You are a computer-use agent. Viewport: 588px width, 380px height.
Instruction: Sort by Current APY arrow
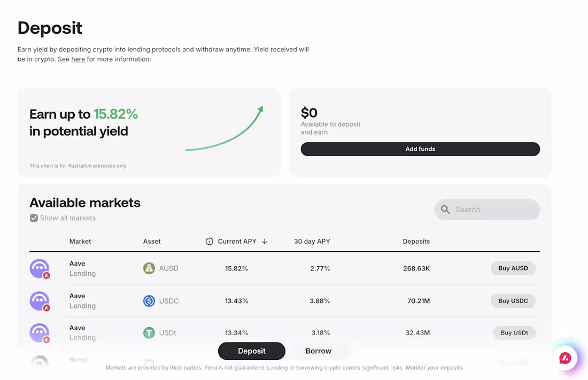tap(265, 241)
